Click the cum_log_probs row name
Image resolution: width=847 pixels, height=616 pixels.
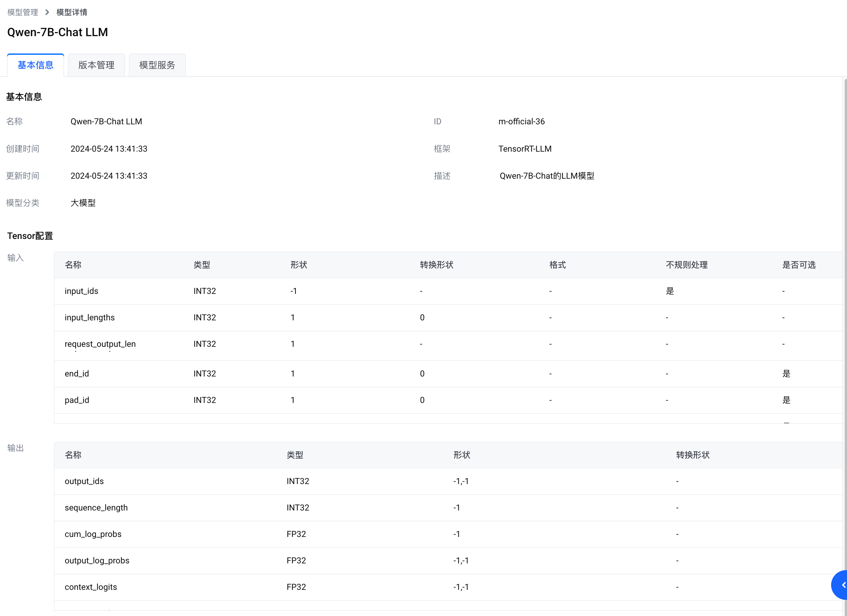(x=93, y=534)
